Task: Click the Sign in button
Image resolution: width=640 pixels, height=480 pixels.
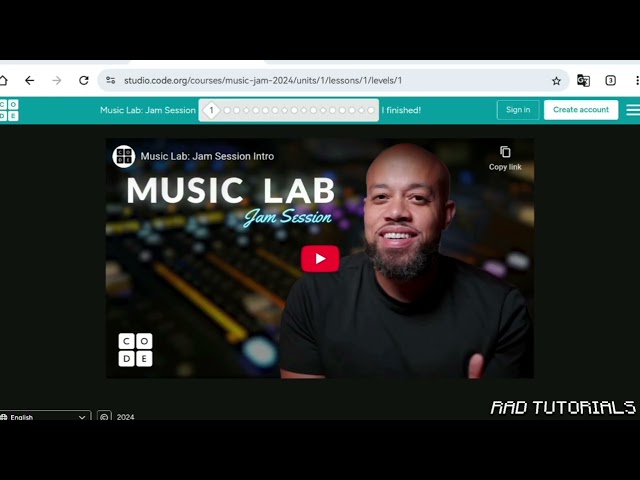Action: (518, 110)
